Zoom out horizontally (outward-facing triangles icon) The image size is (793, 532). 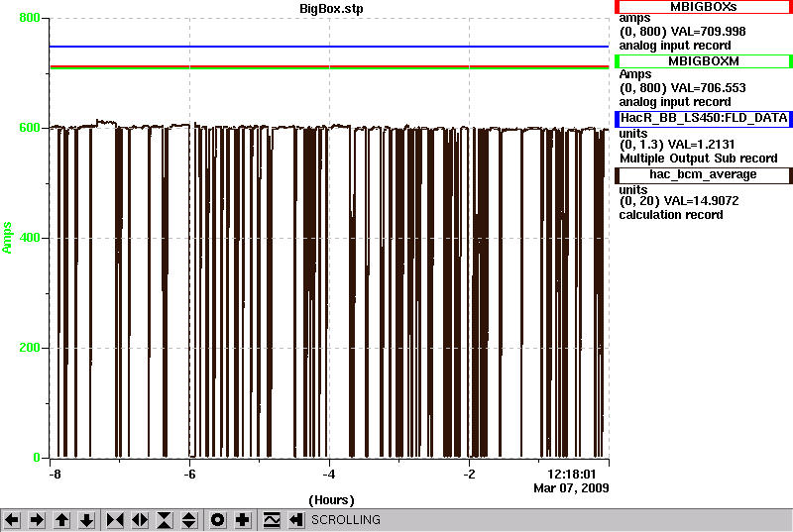coord(140,520)
